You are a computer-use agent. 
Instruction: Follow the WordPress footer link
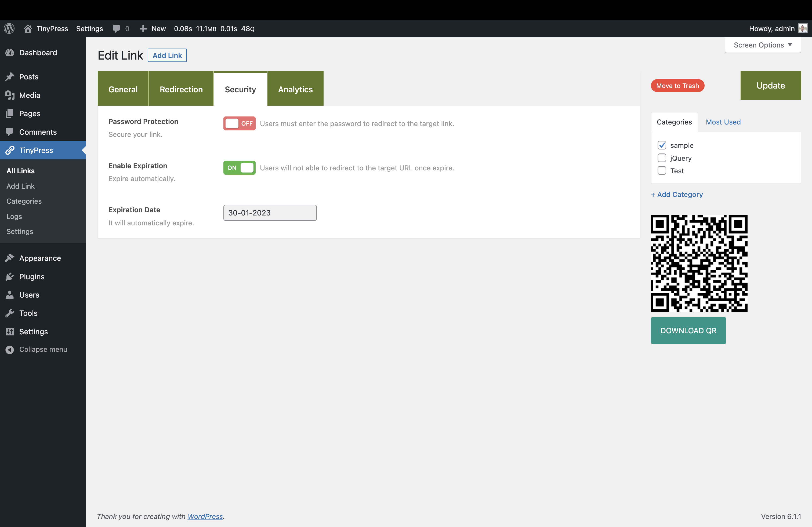coord(205,516)
